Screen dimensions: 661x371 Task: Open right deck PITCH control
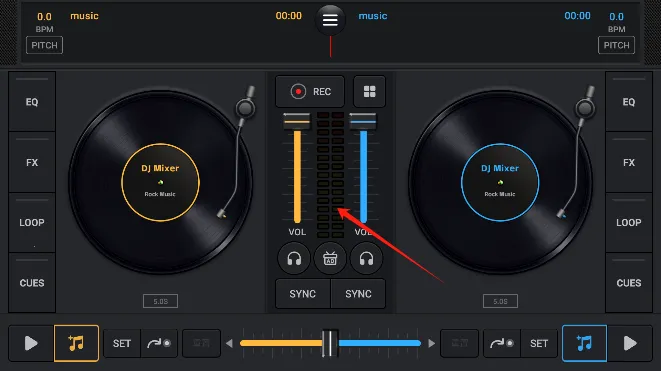click(616, 45)
